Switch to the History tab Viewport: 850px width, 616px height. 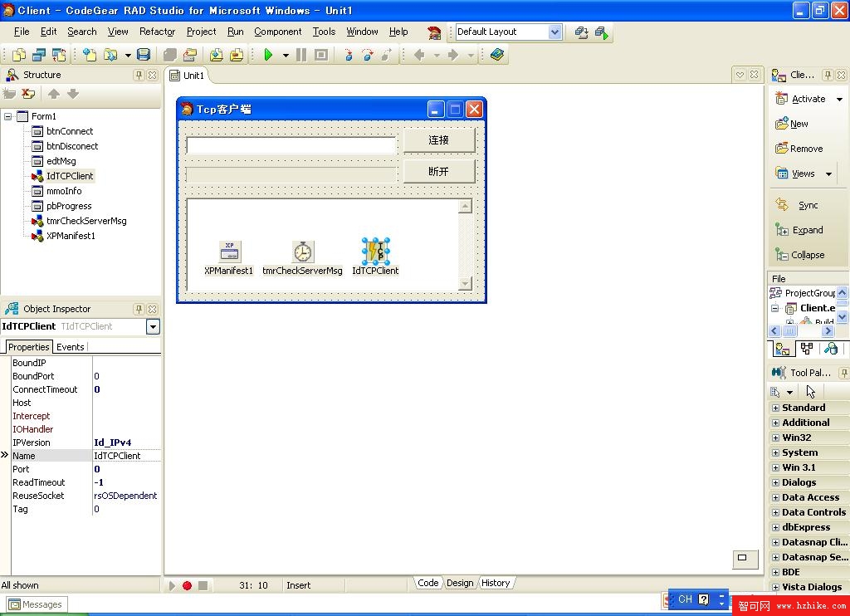[x=496, y=583]
